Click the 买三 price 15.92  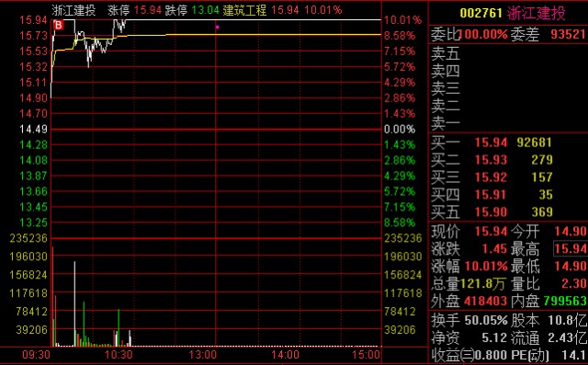coord(491,177)
